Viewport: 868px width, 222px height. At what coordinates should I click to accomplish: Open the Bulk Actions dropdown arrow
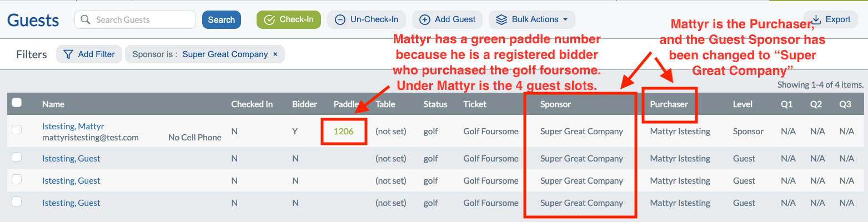[x=565, y=19]
